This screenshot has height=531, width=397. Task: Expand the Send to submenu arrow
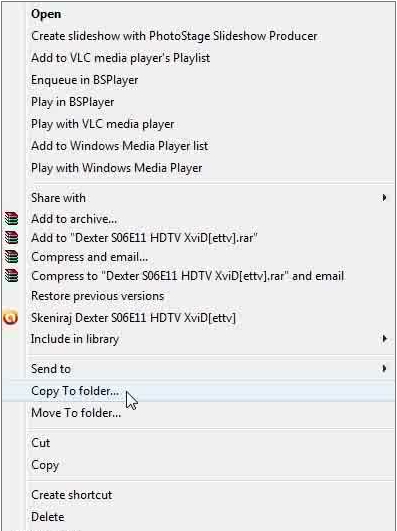click(384, 368)
